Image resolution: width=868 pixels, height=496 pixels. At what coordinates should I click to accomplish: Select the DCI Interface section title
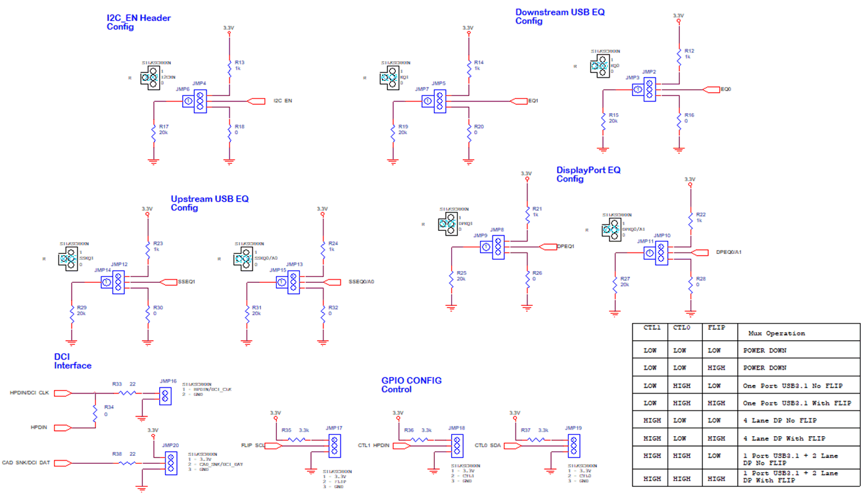tap(72, 361)
